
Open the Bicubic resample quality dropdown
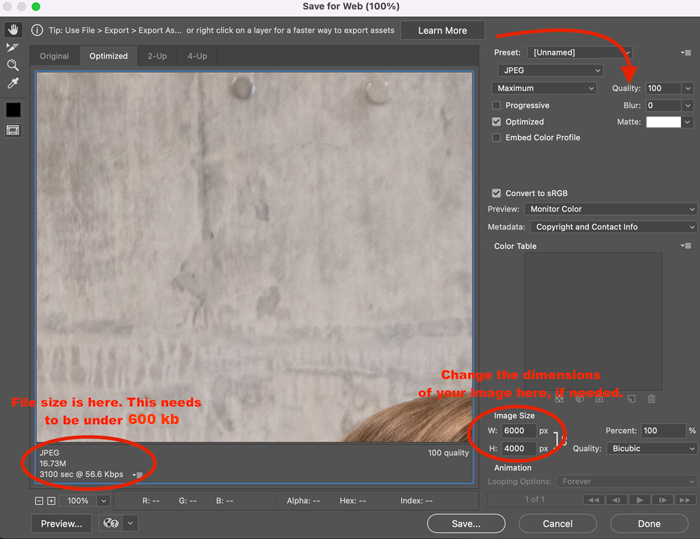click(x=652, y=448)
